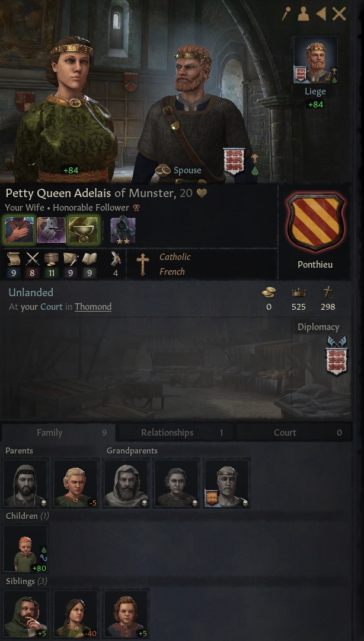Open the Relationships tab
The width and height of the screenshot is (364, 641).
pos(175,433)
